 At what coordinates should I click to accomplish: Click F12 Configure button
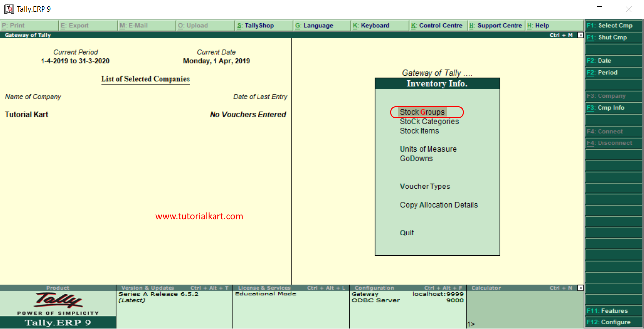(x=614, y=323)
